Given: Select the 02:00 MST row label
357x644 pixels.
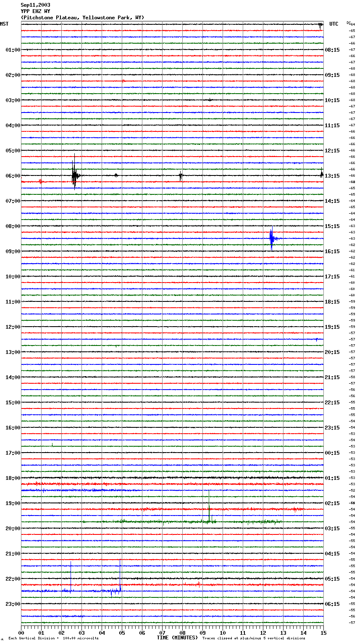Looking at the screenshot, I should (13, 75).
